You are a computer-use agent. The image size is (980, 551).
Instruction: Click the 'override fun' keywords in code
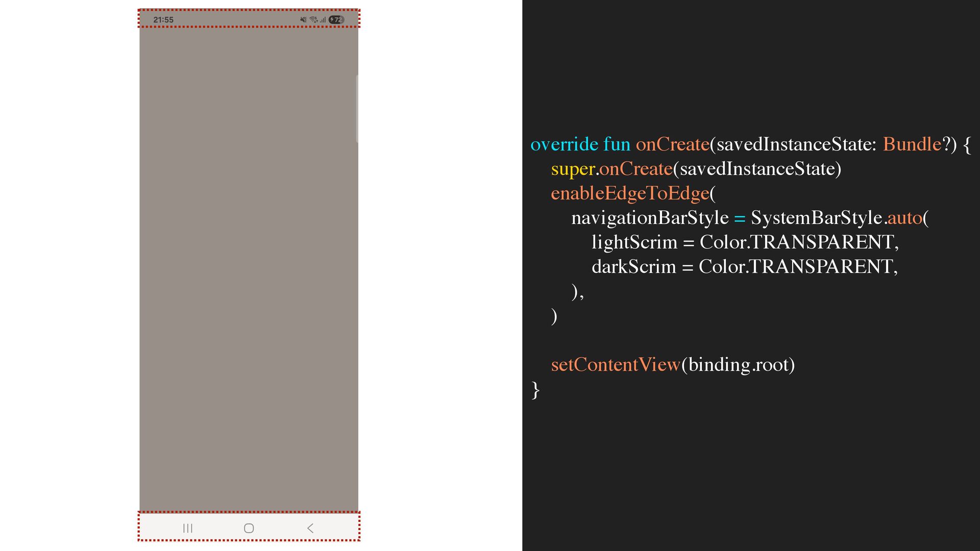(x=580, y=144)
